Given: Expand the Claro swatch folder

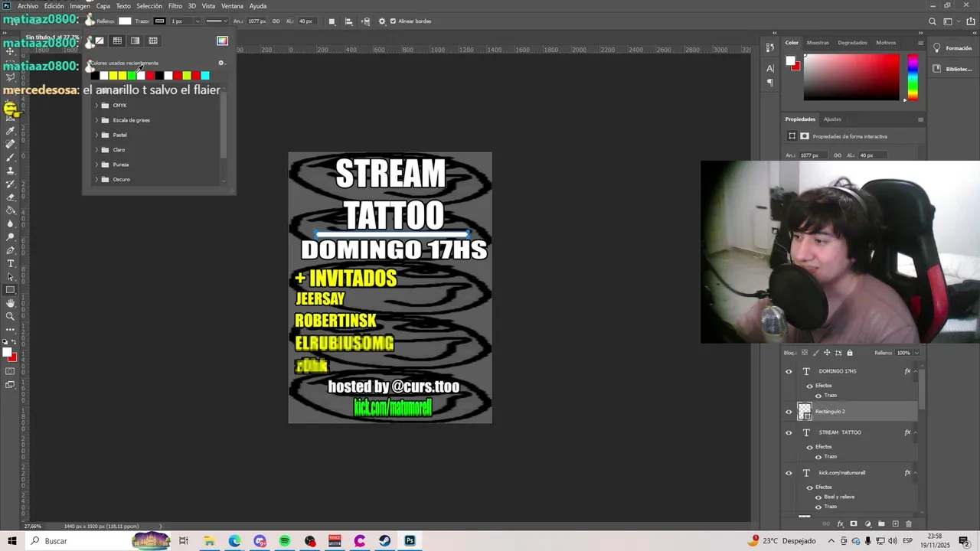Looking at the screenshot, I should coord(96,150).
